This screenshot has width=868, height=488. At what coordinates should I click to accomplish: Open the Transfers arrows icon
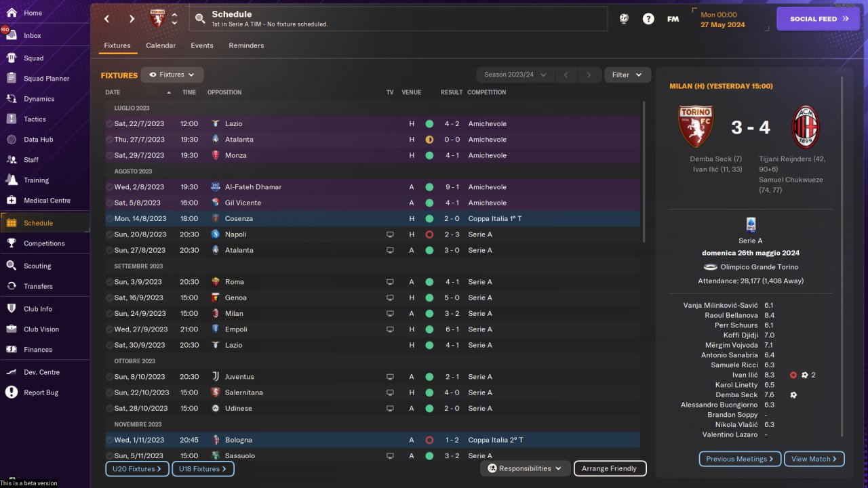click(x=12, y=286)
